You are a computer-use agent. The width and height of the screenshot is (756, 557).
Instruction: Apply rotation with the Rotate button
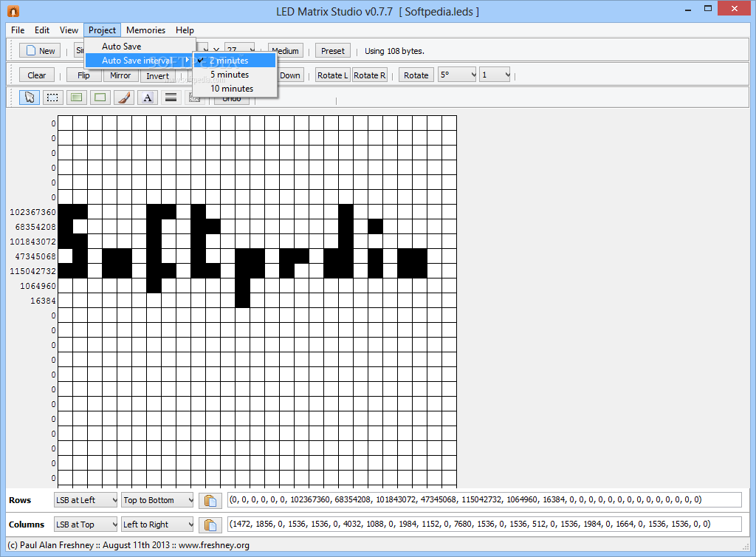pyautogui.click(x=416, y=75)
